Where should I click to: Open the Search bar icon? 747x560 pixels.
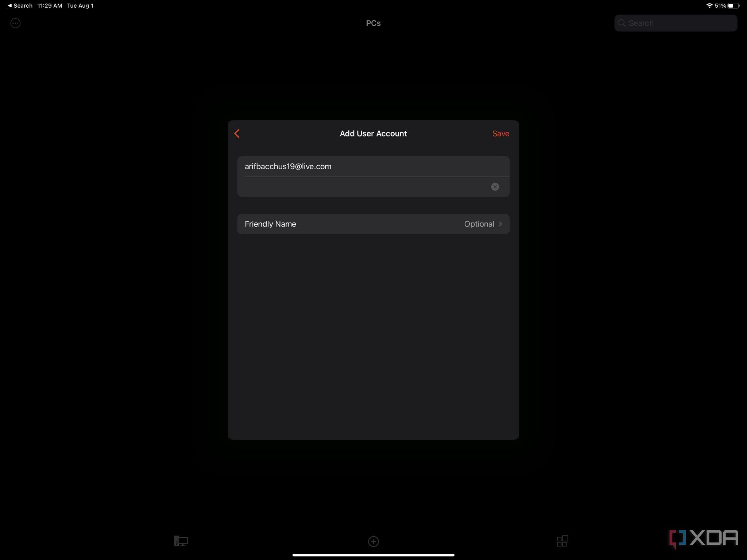[x=622, y=23]
